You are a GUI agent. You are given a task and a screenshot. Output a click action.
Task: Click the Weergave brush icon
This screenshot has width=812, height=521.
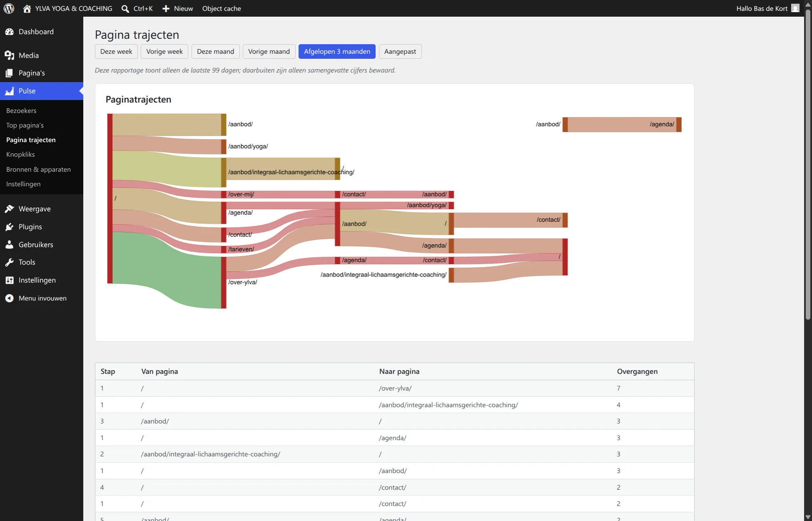[x=10, y=209]
